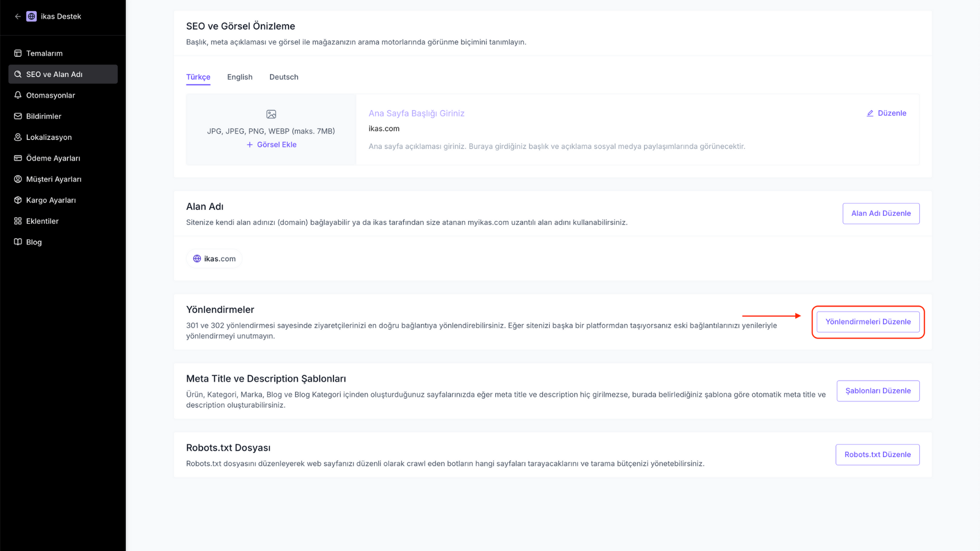Open Müşteri Ayarları settings

tap(63, 179)
